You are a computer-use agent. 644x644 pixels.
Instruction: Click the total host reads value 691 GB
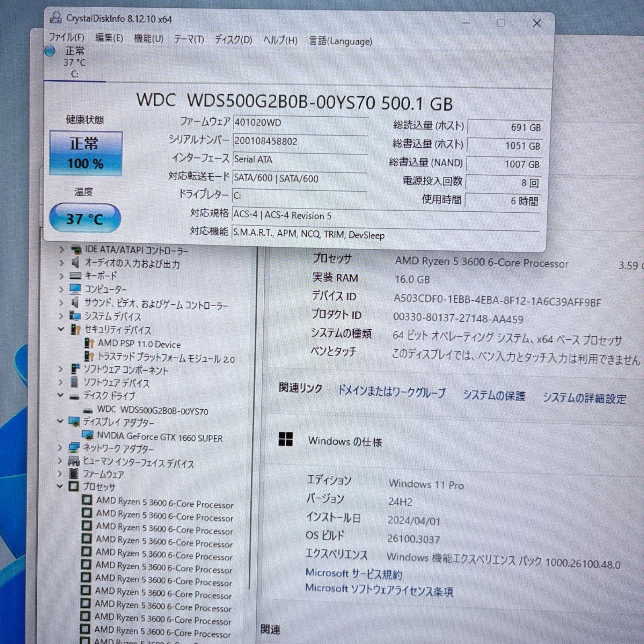tap(505, 127)
